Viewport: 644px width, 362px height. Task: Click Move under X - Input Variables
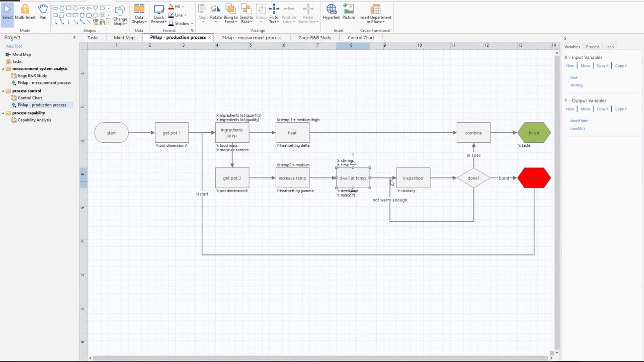(x=585, y=66)
